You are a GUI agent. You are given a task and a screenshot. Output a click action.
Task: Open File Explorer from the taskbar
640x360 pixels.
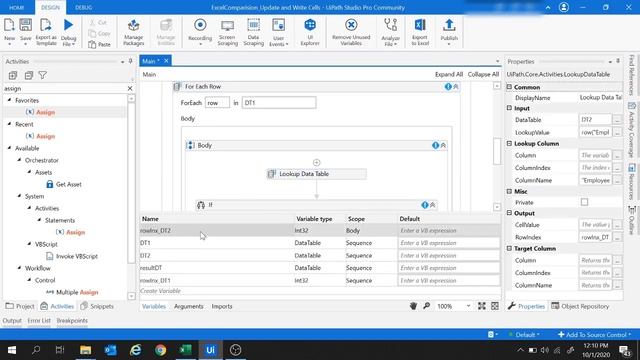click(85, 350)
